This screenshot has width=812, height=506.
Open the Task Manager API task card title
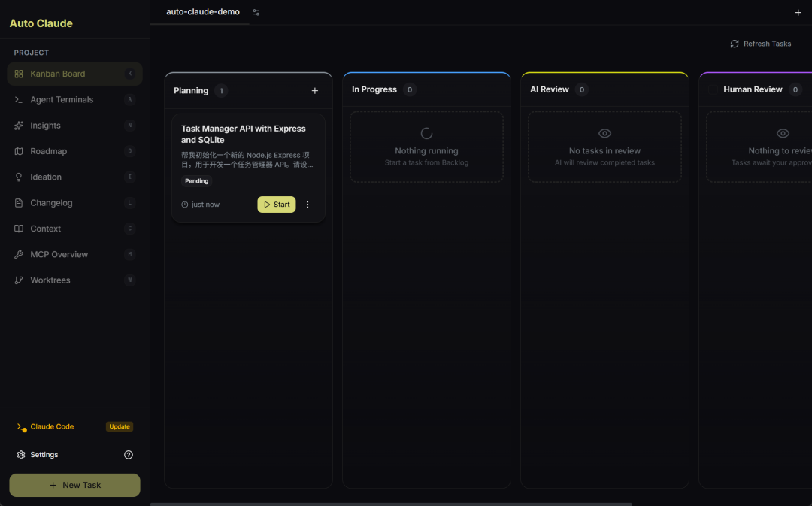coord(244,134)
